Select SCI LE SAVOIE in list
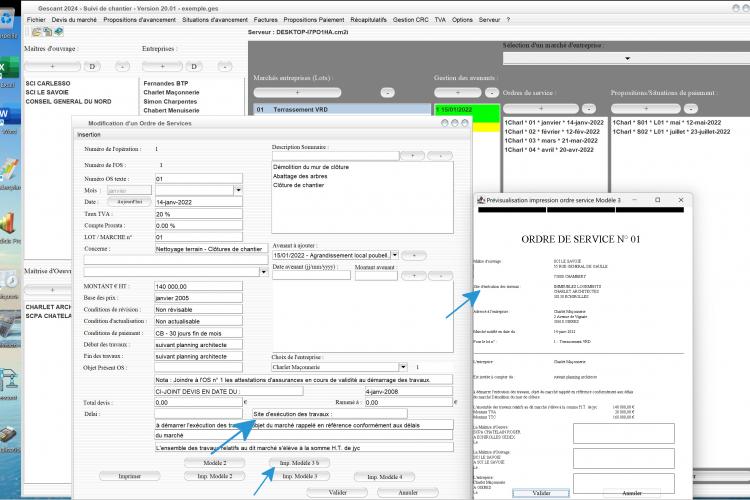 (x=47, y=92)
